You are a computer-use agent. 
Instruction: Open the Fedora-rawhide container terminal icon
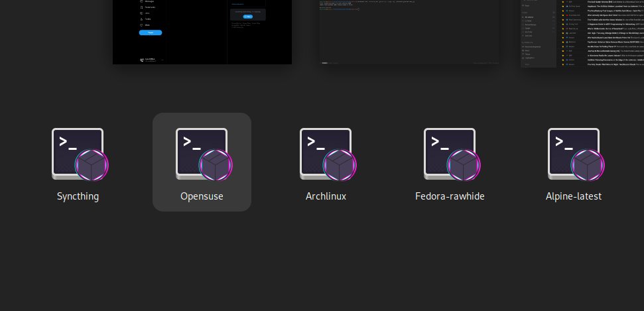coord(452,155)
